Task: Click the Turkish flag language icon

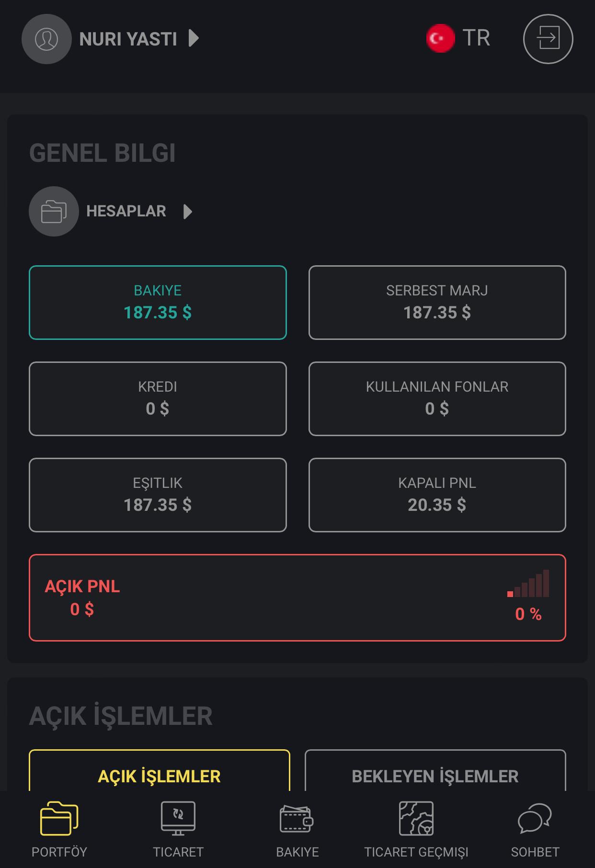Action: (440, 38)
